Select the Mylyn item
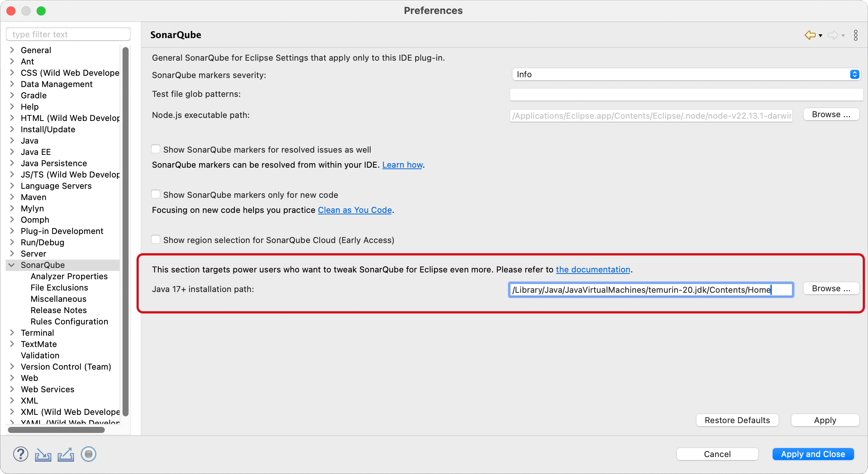The image size is (868, 474). click(x=32, y=208)
